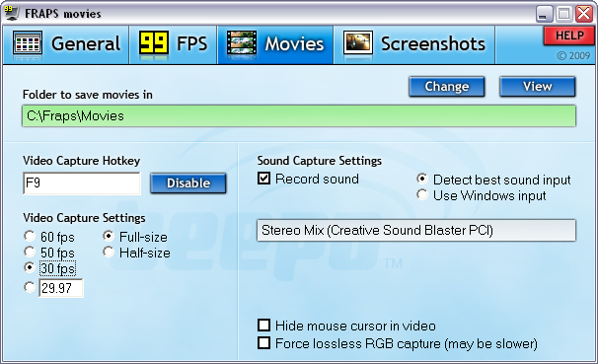Select the Movies tab

click(275, 44)
